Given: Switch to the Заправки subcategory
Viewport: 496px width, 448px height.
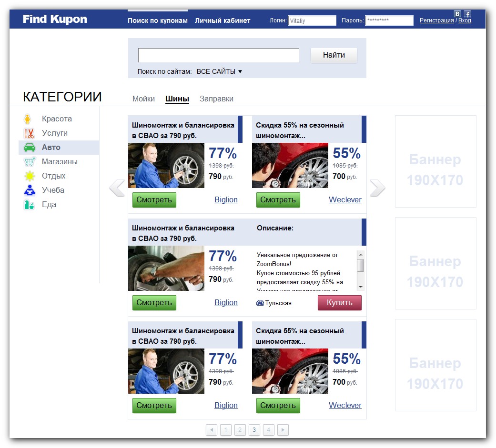Looking at the screenshot, I should pyautogui.click(x=216, y=99).
